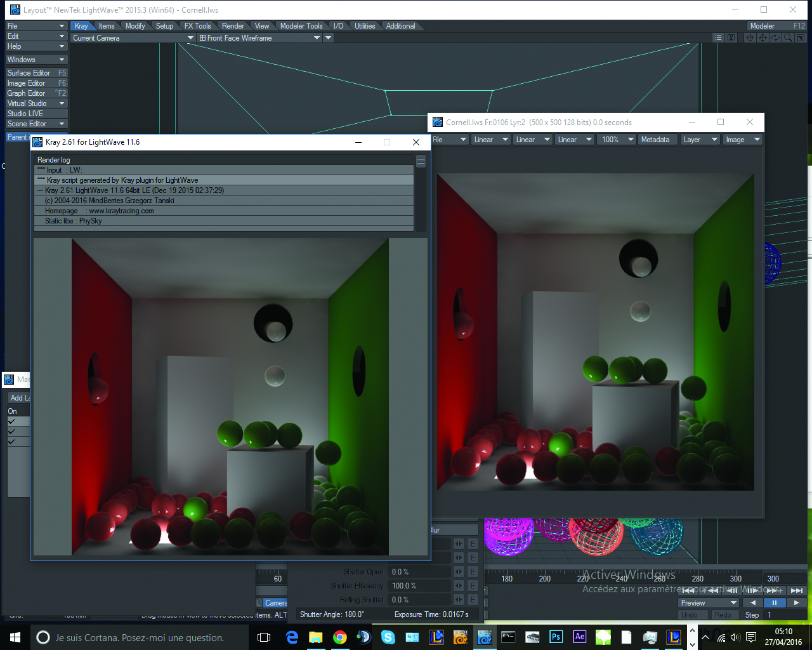Click the viewport maximize toggle icon
Image resolution: width=812 pixels, height=650 pixels.
click(800, 38)
